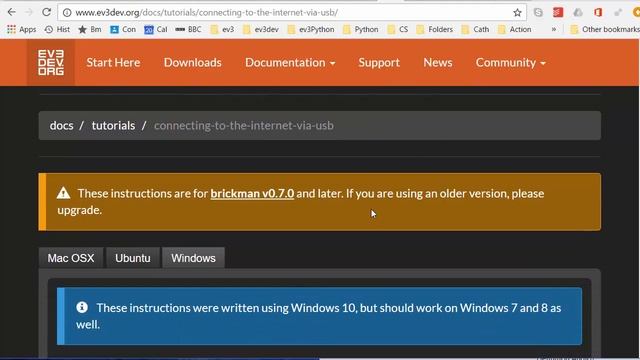Go to Start Here page

coord(113,62)
